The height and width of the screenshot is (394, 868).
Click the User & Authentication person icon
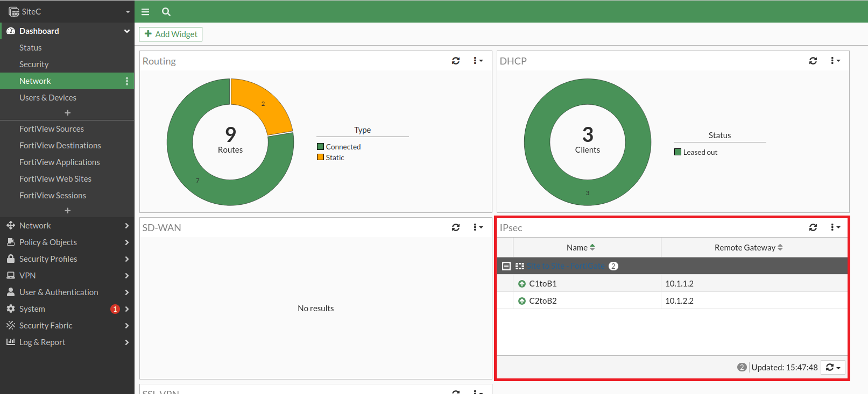point(11,292)
